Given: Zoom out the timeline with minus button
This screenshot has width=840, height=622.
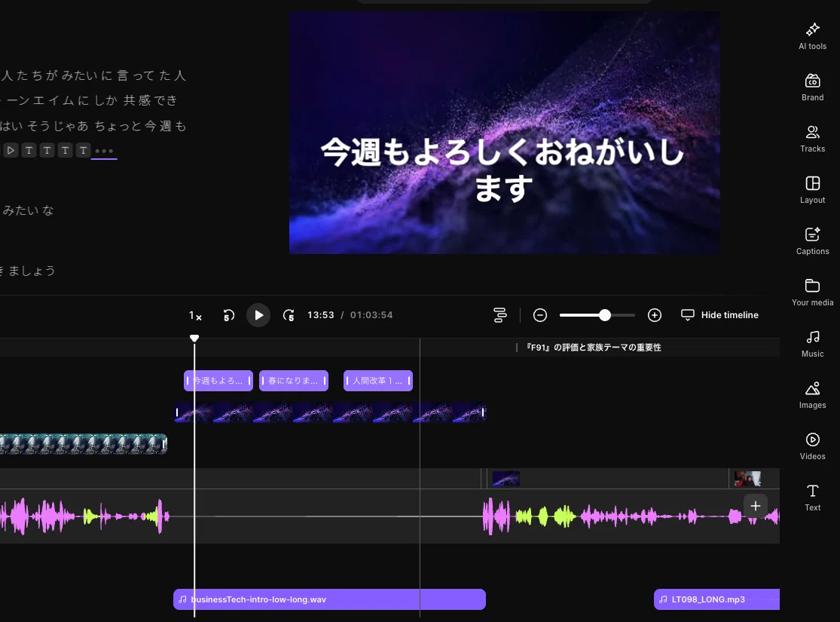Looking at the screenshot, I should [x=540, y=314].
